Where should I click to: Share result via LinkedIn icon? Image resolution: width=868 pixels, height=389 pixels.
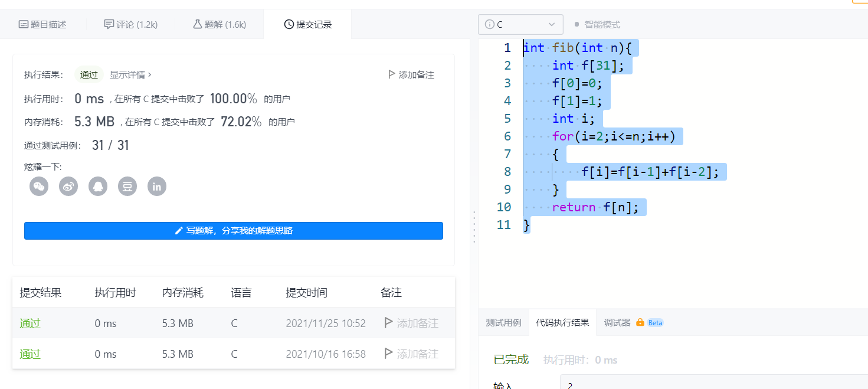(157, 187)
